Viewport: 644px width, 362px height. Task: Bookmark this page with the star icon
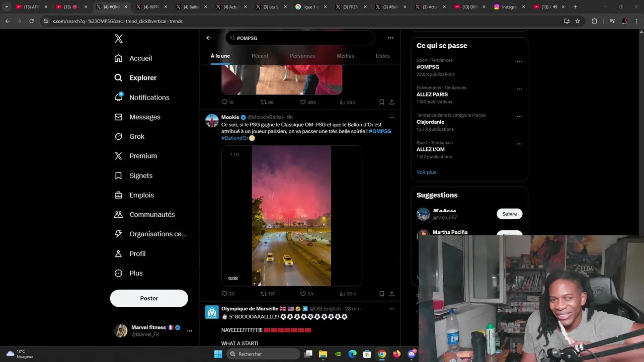(x=578, y=21)
